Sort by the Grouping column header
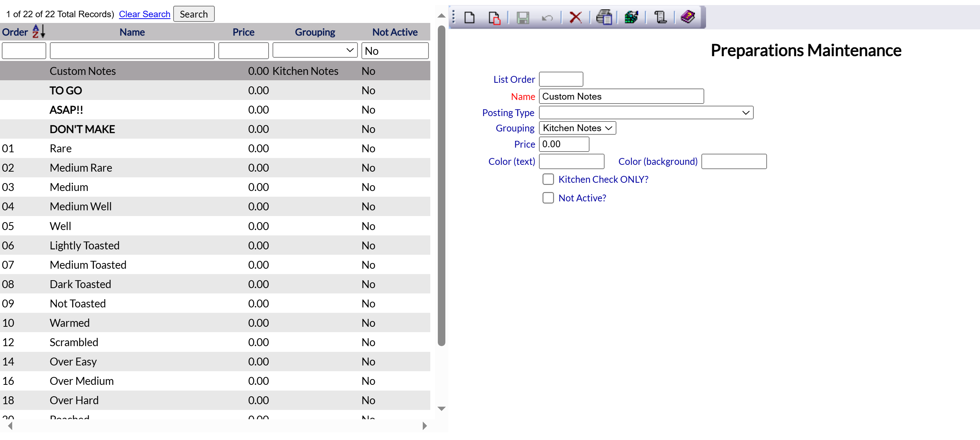This screenshot has width=980, height=440. click(314, 32)
